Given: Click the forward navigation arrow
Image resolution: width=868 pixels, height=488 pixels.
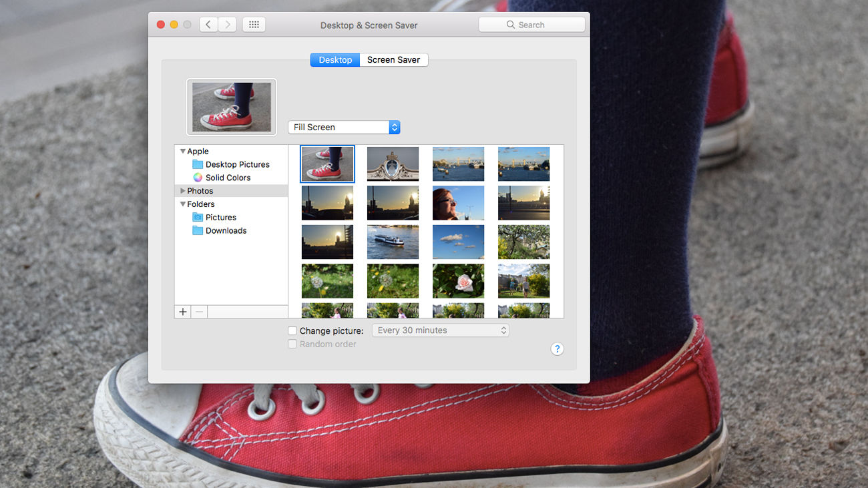Looking at the screenshot, I should pos(228,25).
